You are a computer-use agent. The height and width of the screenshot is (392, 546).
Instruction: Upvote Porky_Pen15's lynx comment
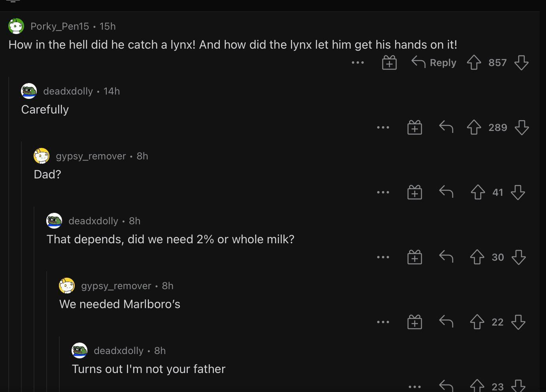click(474, 62)
